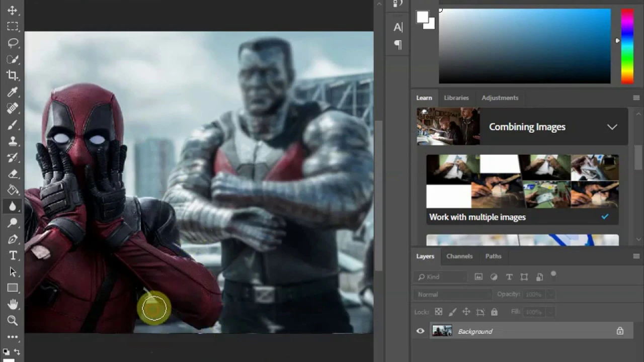Select the Pen tool
Viewport: 644px width, 362px height.
[x=13, y=239]
